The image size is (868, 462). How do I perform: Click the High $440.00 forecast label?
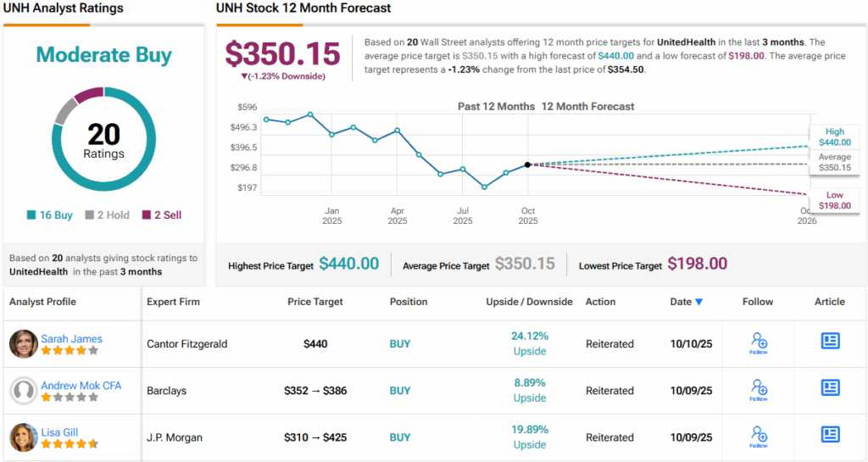click(834, 137)
